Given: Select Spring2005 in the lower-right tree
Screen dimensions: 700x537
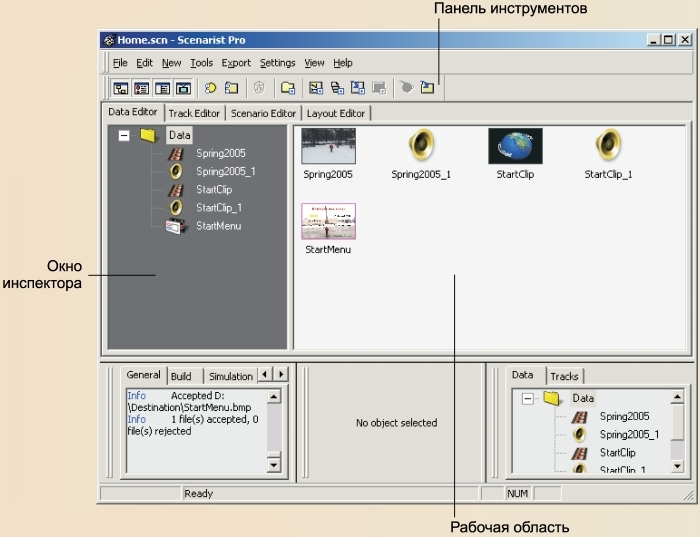Looking at the screenshot, I should tap(624, 416).
